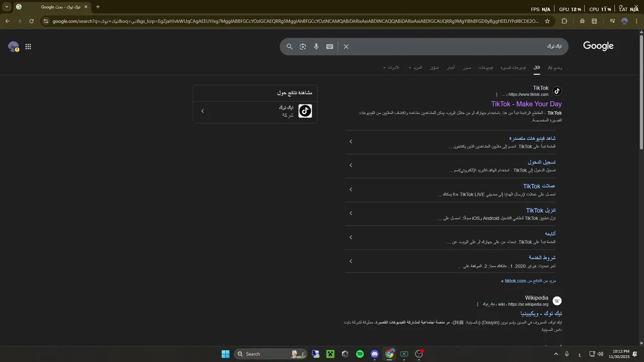
Task: Click the magnifier search icon in Google search box
Action: point(289,46)
